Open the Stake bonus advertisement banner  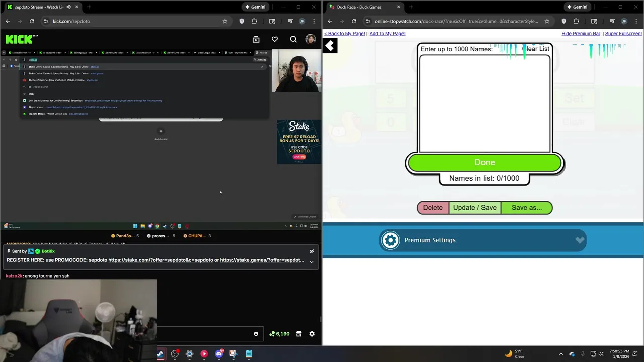[299, 142]
